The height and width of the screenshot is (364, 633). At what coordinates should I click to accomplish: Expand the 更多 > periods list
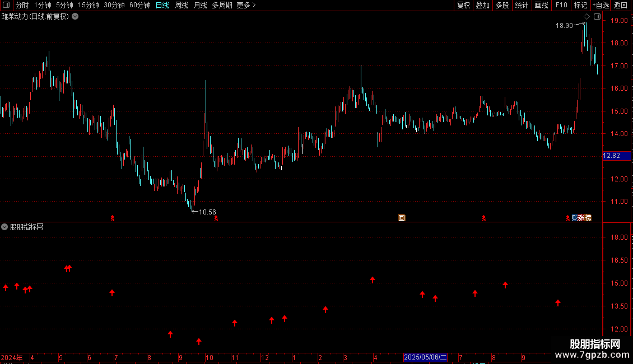[x=246, y=5]
